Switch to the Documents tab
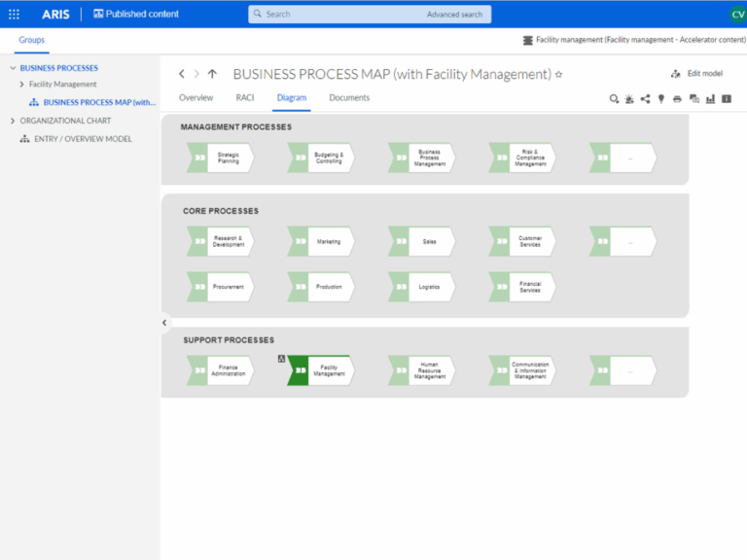The image size is (747, 560). click(x=349, y=97)
